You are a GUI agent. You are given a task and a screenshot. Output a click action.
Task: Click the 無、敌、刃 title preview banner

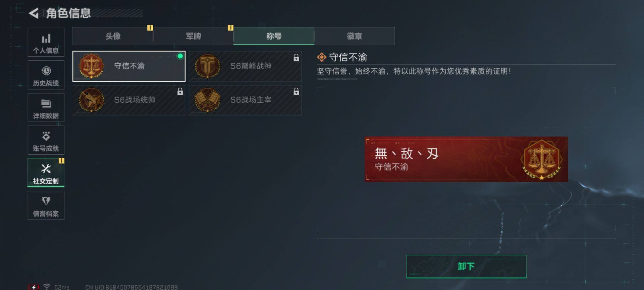click(x=466, y=159)
